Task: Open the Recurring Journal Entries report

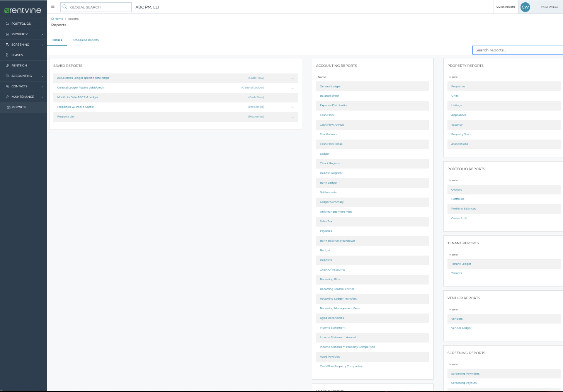Action: coord(337,289)
